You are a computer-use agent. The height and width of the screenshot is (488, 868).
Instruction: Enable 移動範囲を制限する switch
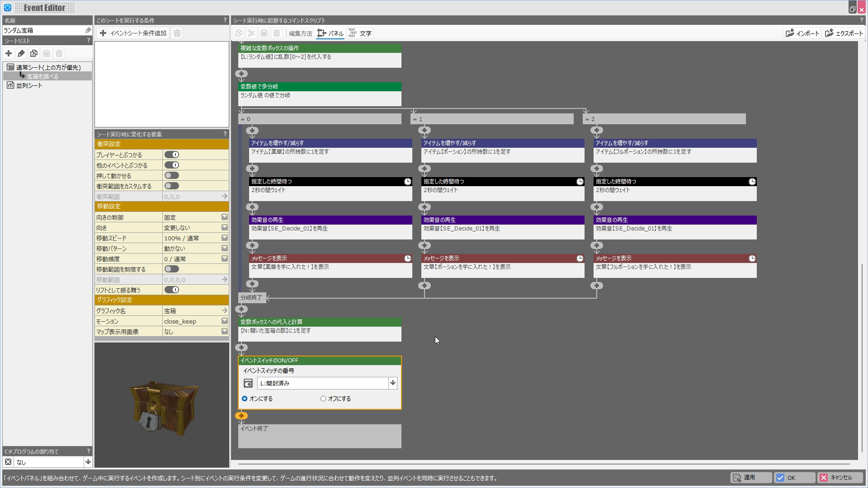point(172,269)
